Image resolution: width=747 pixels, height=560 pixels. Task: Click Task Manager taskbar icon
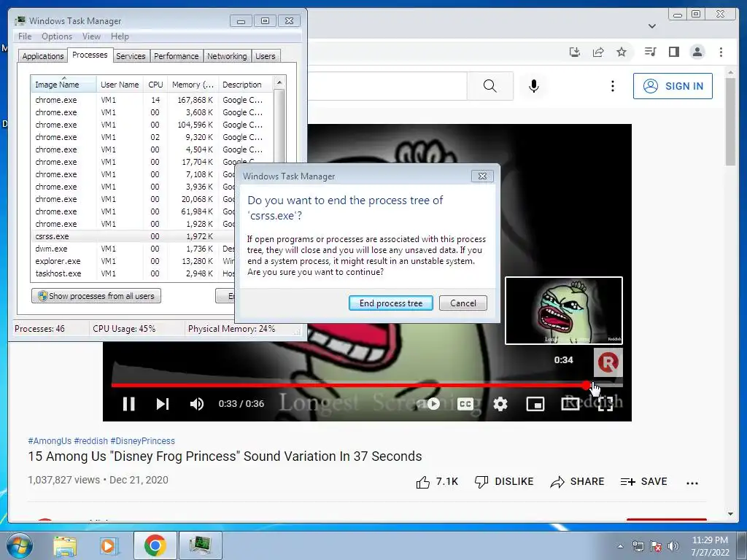click(x=200, y=545)
